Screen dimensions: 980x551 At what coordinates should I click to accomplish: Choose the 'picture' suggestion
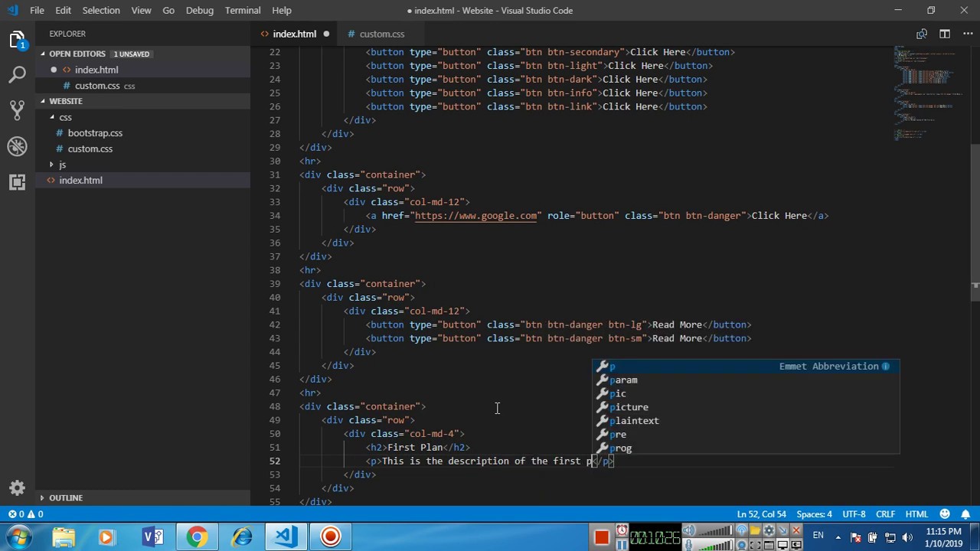tap(746, 408)
